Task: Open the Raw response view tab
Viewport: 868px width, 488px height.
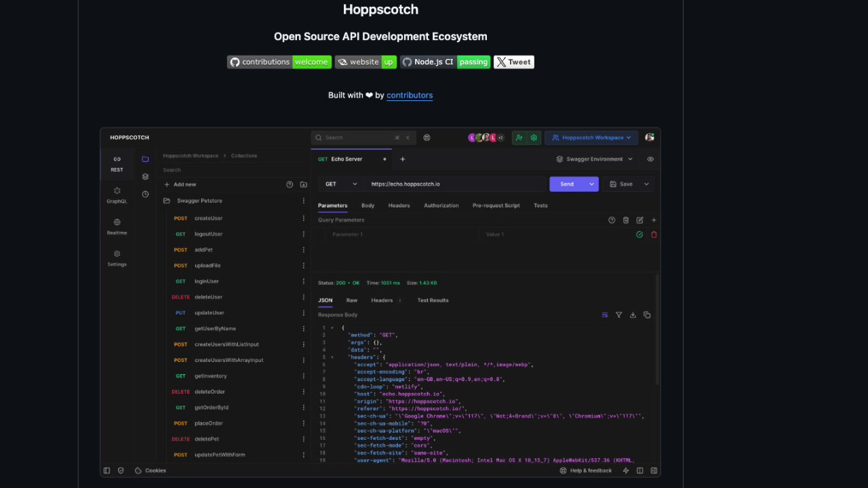Action: coord(352,300)
